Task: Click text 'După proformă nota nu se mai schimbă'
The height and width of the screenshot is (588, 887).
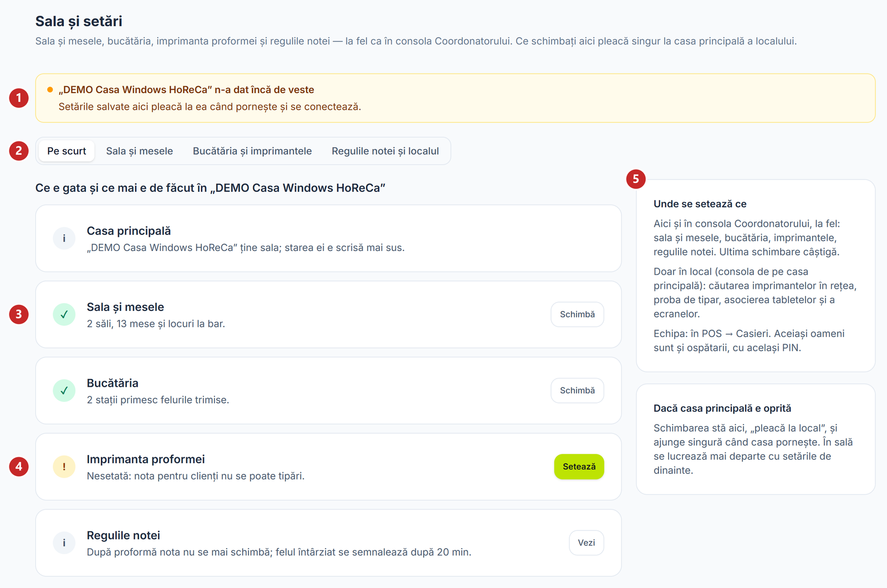Action: click(178, 552)
